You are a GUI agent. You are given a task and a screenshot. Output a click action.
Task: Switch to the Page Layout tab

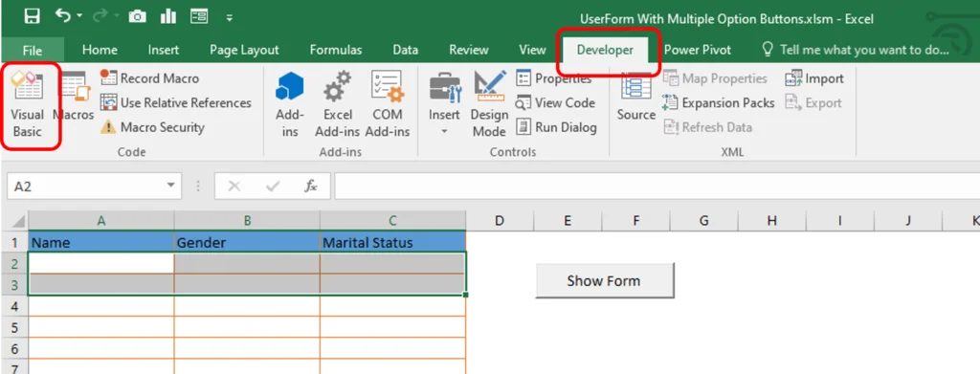pos(244,50)
